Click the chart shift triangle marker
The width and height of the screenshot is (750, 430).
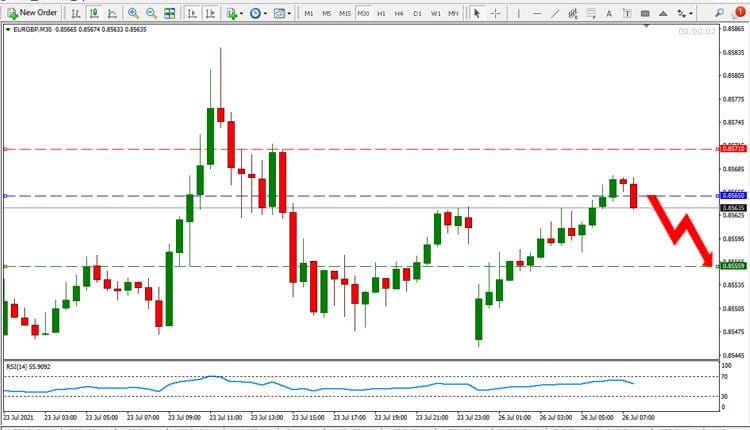coord(646,25)
